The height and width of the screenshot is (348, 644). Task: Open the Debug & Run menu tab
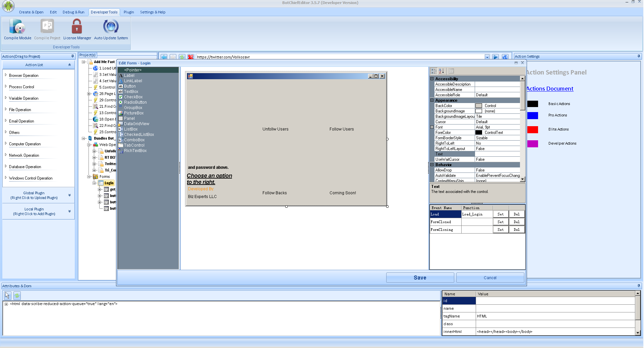click(x=73, y=12)
